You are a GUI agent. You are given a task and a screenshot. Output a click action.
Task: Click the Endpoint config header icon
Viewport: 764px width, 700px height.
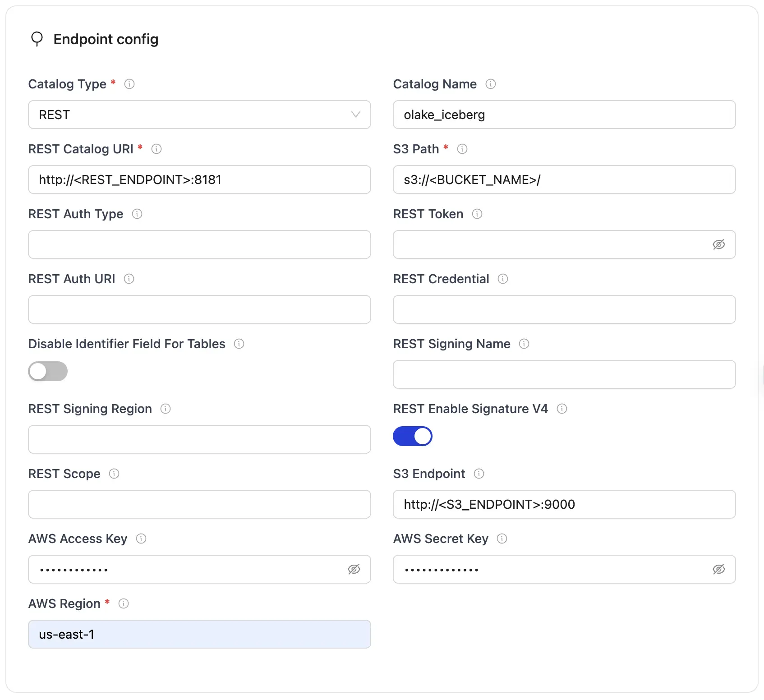[37, 39]
